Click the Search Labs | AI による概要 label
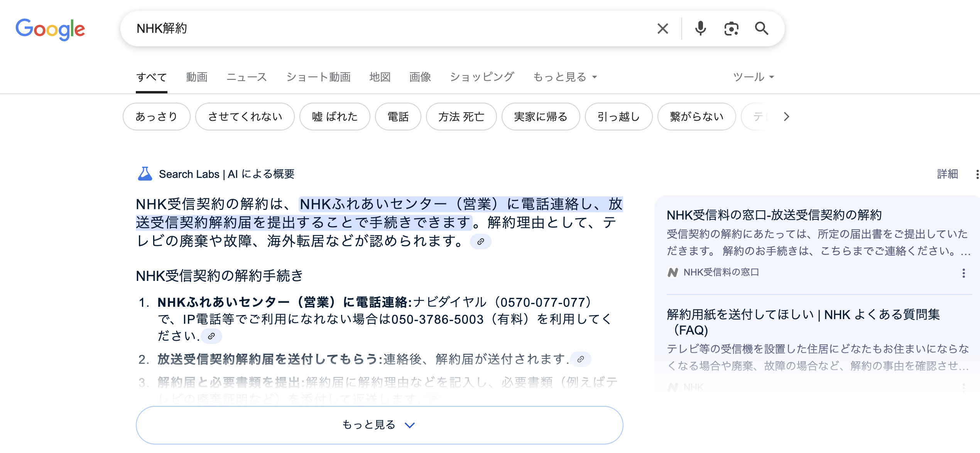Screen dimensions: 980x453 226,174
